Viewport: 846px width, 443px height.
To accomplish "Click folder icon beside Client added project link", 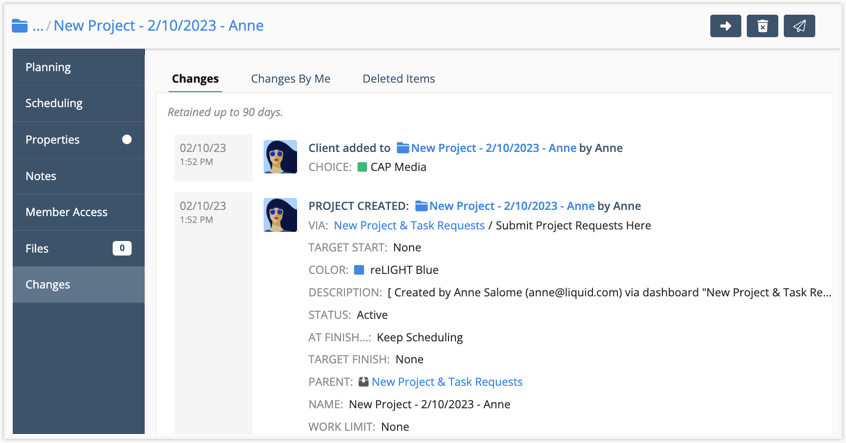I will pos(403,148).
